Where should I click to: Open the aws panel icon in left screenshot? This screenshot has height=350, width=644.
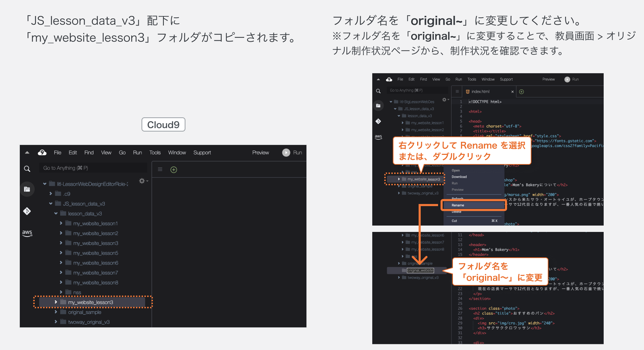(27, 233)
